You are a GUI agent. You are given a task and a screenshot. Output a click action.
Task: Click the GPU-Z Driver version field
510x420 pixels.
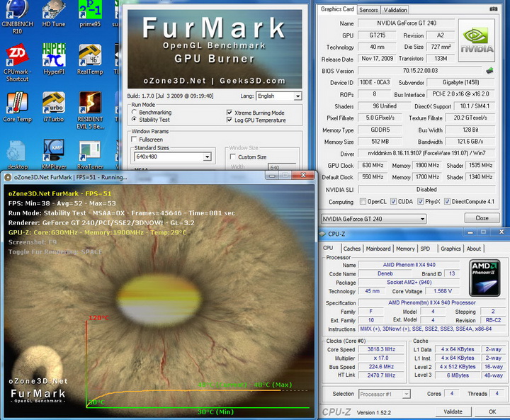[x=426, y=153]
